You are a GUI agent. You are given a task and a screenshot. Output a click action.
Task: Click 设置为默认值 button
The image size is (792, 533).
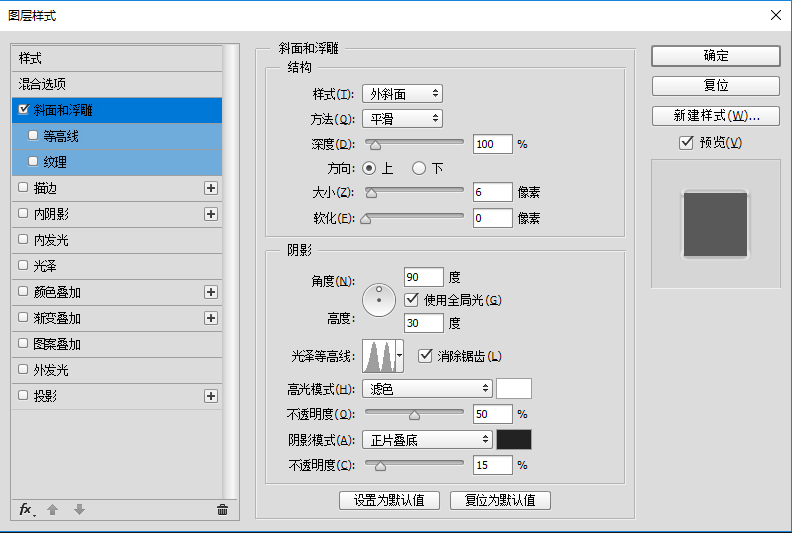389,500
